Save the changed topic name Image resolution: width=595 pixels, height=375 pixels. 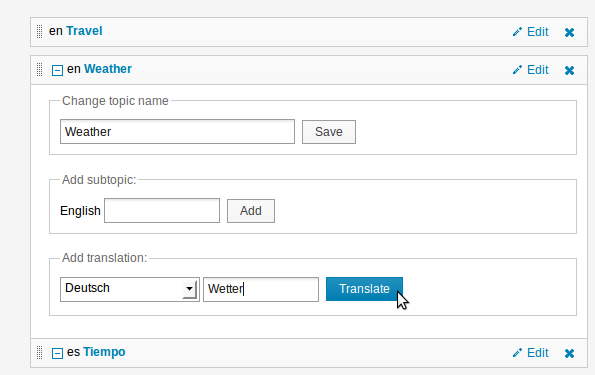pos(329,132)
